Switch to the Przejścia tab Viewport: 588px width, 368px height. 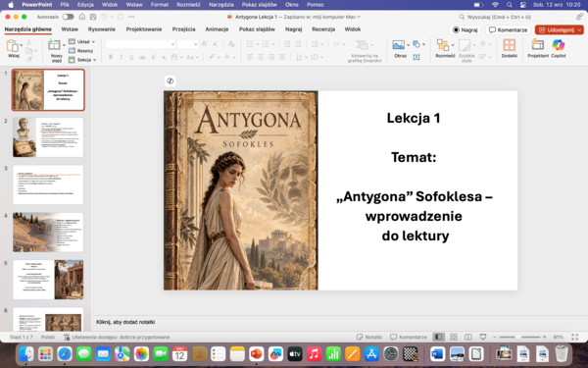(x=184, y=29)
